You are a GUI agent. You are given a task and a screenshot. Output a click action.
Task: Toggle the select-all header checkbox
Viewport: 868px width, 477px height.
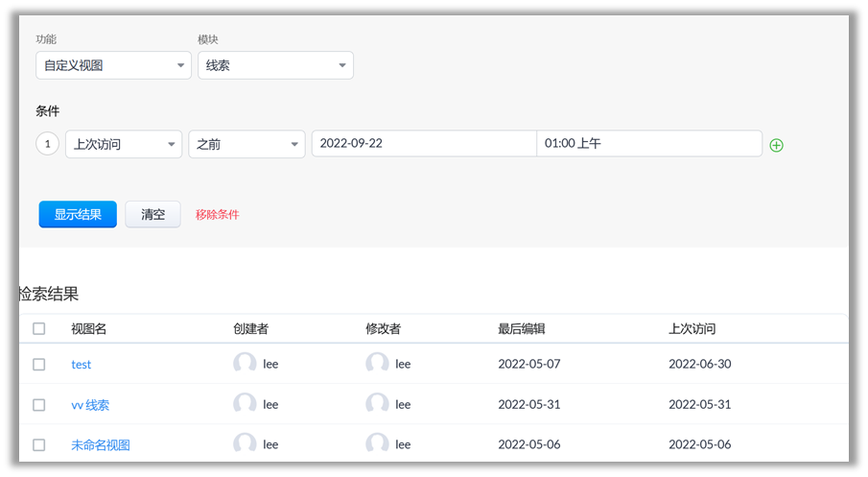point(39,329)
